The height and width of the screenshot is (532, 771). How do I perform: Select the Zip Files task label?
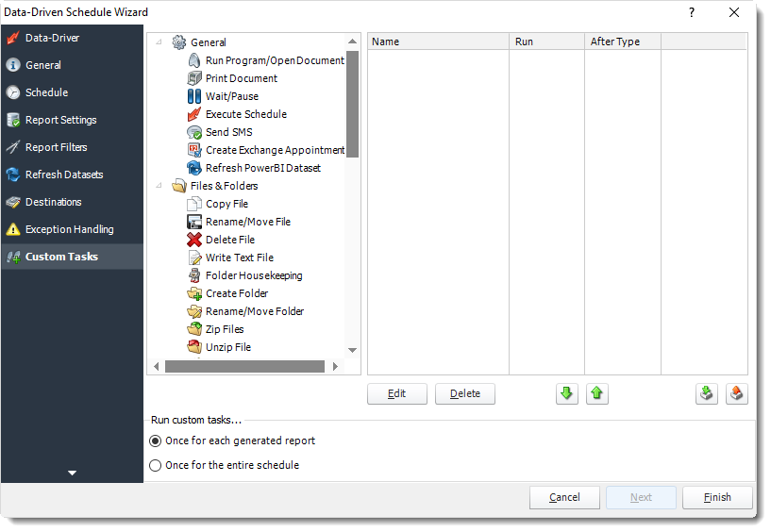[225, 329]
